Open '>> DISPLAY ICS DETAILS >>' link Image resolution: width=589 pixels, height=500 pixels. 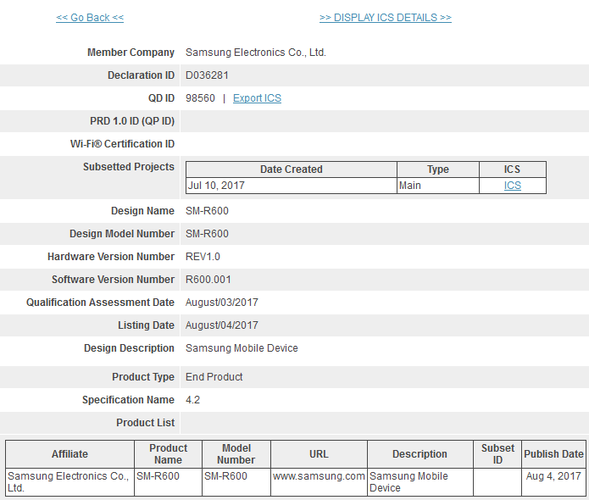point(385,18)
